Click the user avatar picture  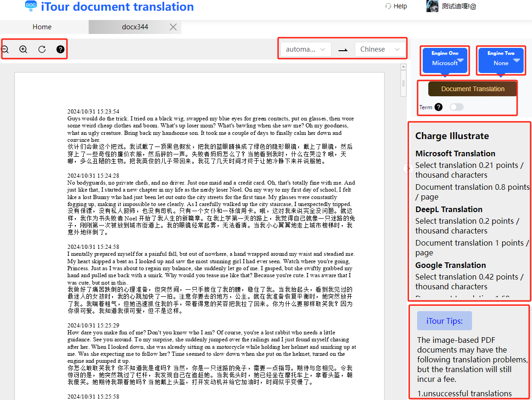tap(432, 6)
